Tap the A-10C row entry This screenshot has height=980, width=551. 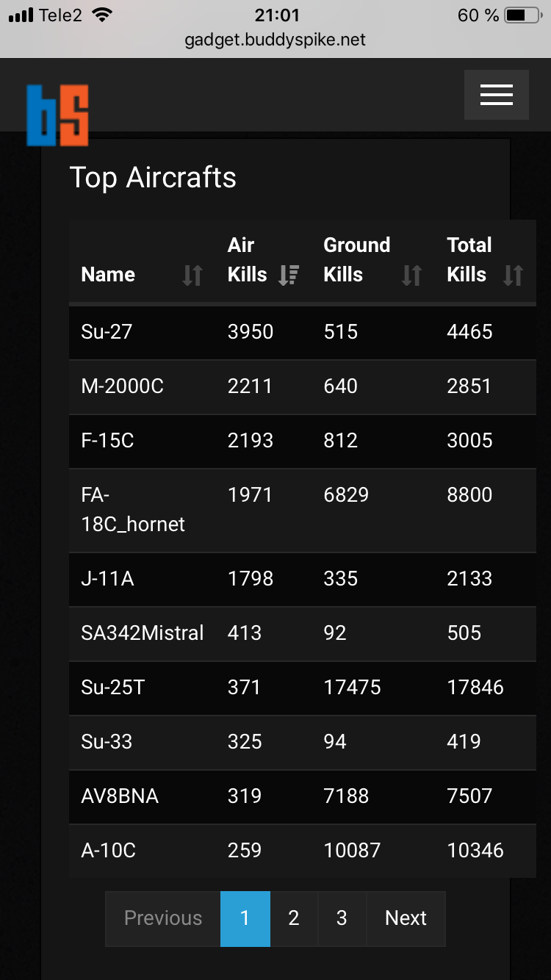pos(303,851)
